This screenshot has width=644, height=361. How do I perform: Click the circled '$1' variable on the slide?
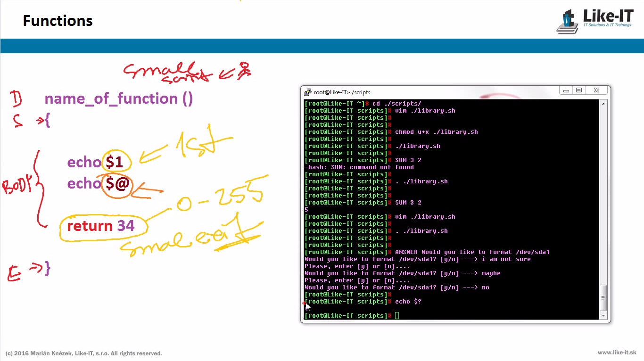click(x=114, y=162)
